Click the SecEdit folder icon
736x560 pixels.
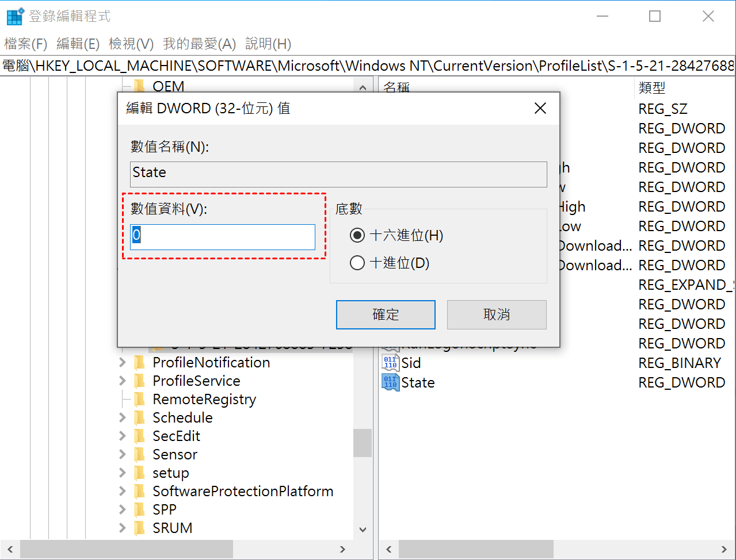139,436
